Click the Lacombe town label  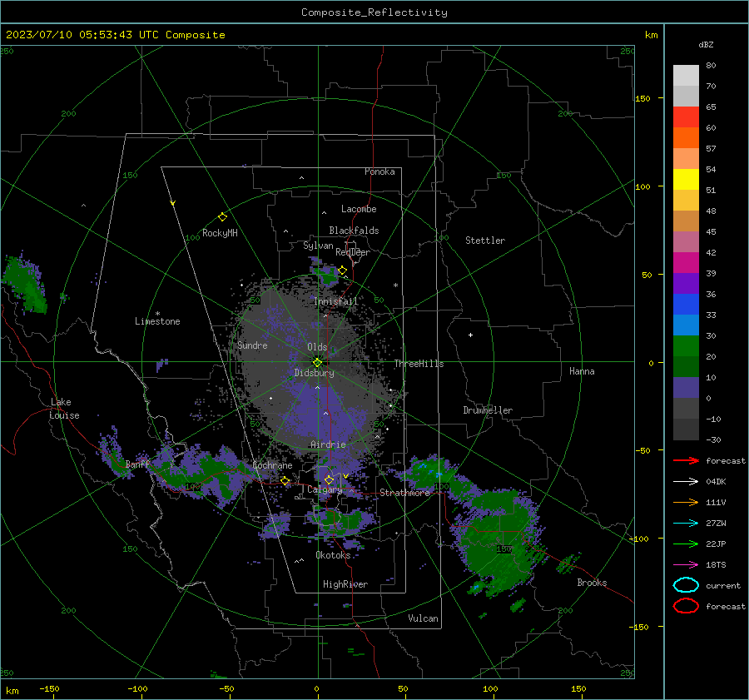(x=359, y=209)
